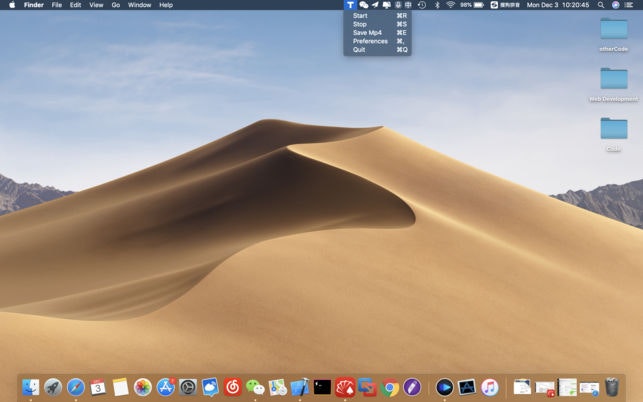Open the blue cloud app in Dock
This screenshot has height=402, width=643.
(x=210, y=387)
